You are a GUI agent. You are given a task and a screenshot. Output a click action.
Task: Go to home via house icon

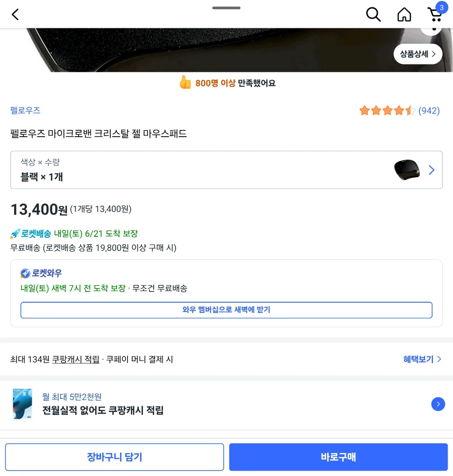coord(404,14)
